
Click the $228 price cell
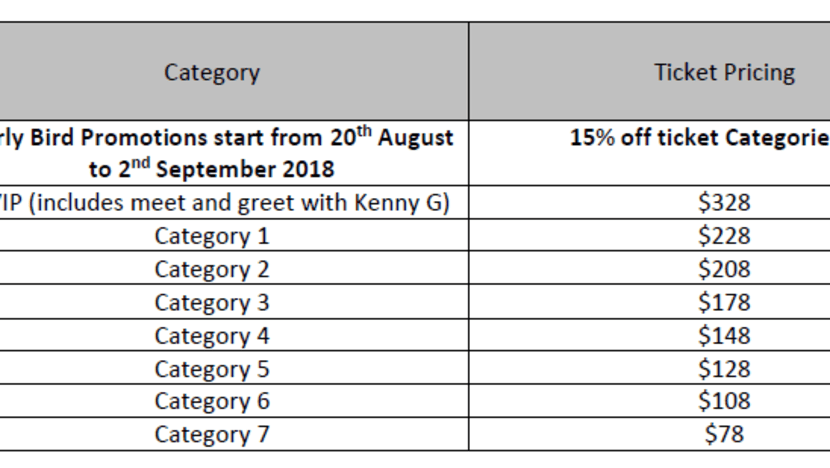(x=649, y=235)
